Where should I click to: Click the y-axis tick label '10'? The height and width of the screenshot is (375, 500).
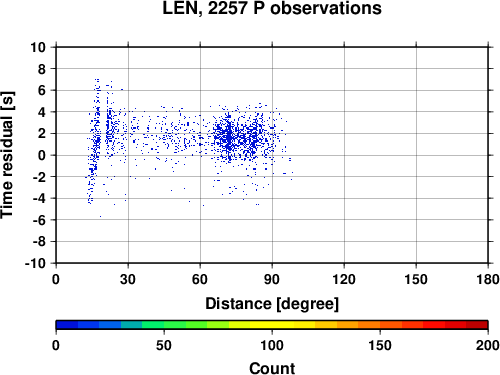click(x=38, y=47)
